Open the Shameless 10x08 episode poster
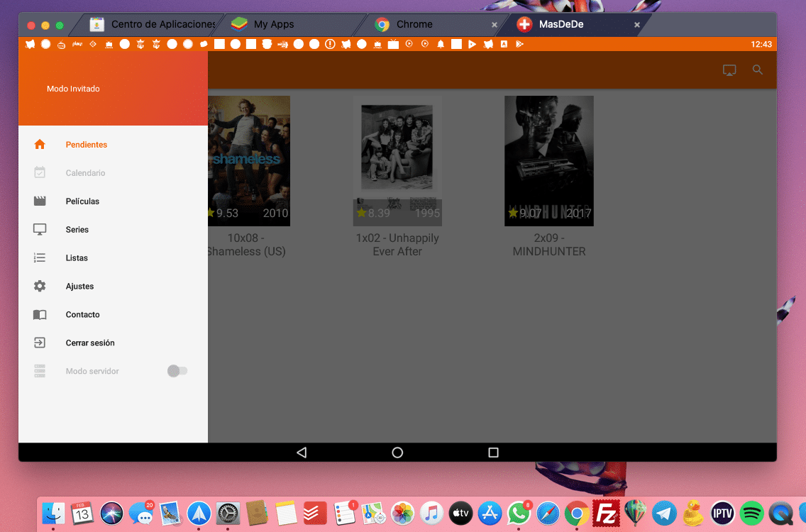The height and width of the screenshot is (532, 806). click(249, 161)
